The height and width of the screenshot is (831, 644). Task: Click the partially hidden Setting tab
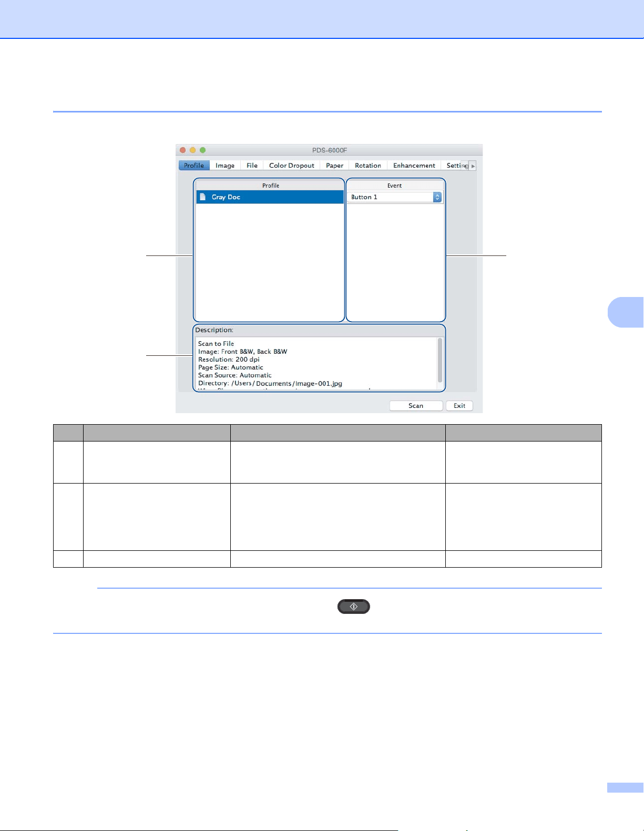point(454,166)
